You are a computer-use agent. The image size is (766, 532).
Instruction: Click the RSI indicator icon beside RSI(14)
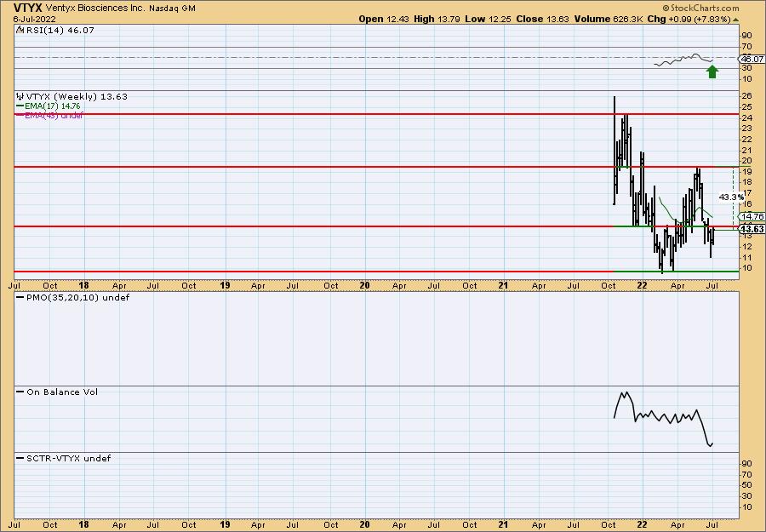[20, 30]
